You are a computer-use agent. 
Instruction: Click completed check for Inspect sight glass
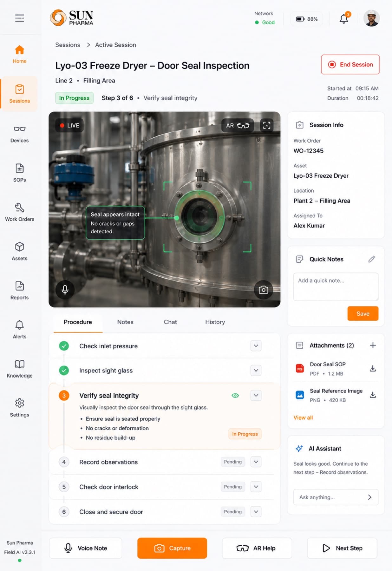(64, 370)
